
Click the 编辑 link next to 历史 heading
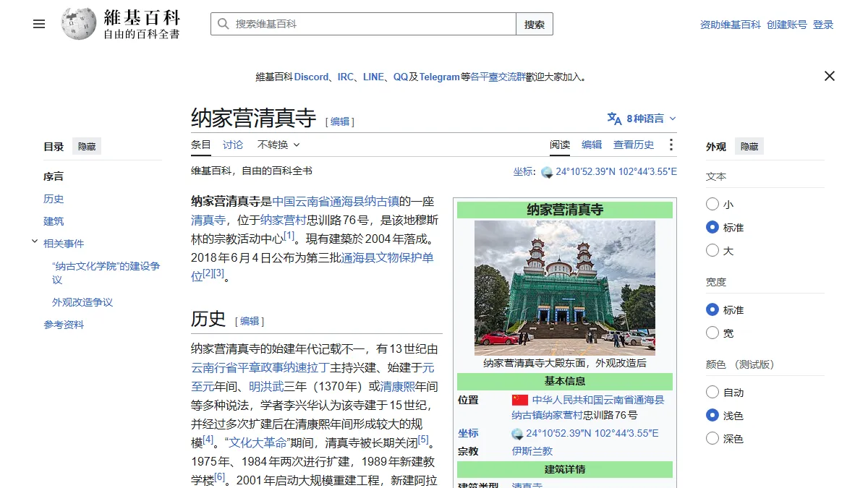250,321
